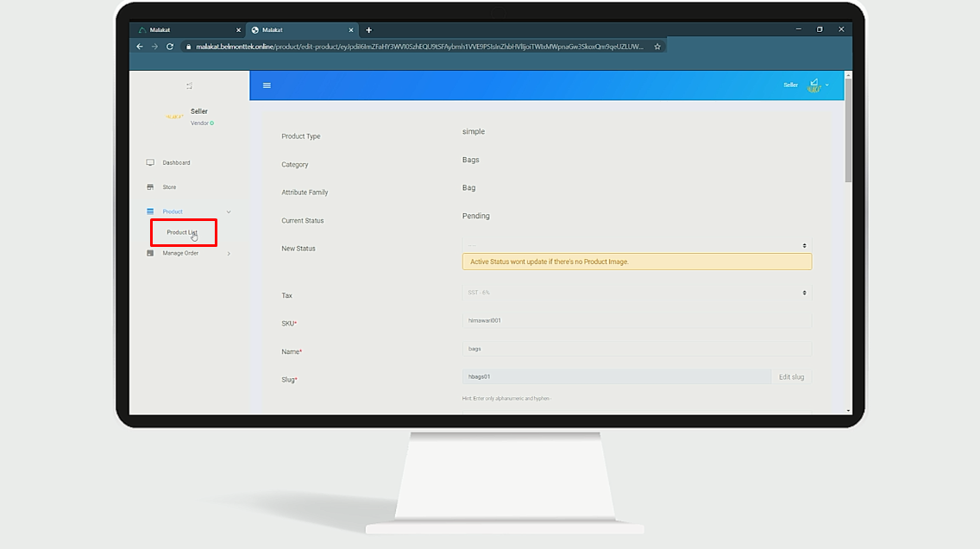Click the hamburger menu icon in blue header
Image resolution: width=980 pixels, height=549 pixels.
(267, 85)
